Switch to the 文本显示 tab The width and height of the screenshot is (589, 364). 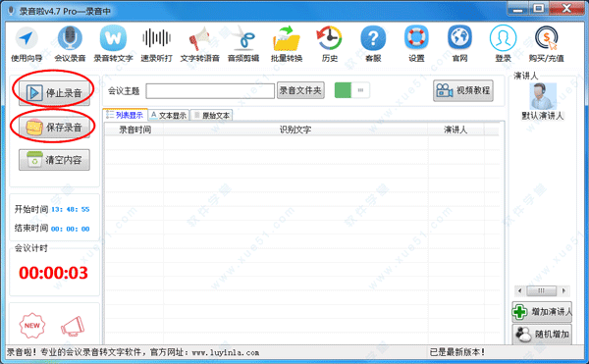169,115
